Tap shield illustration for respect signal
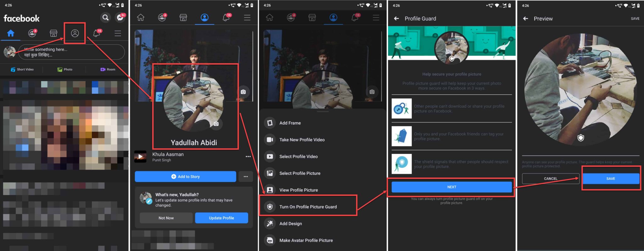This screenshot has height=251, width=644. point(402,164)
